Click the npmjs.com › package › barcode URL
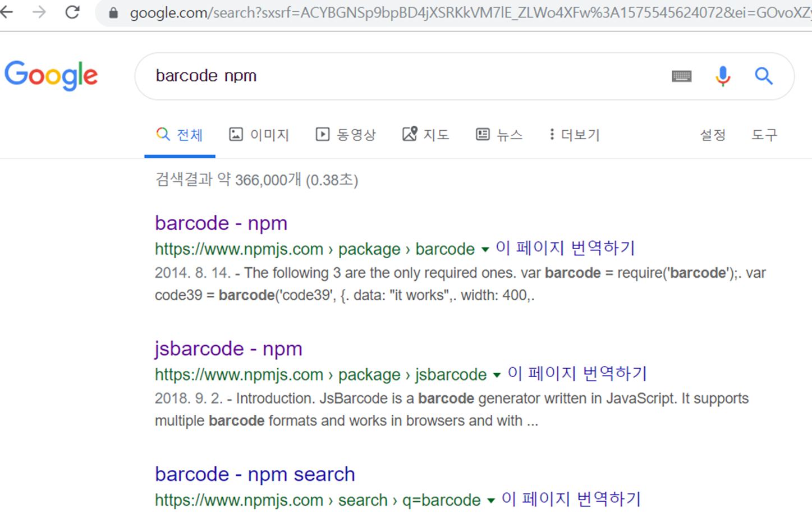 (315, 249)
